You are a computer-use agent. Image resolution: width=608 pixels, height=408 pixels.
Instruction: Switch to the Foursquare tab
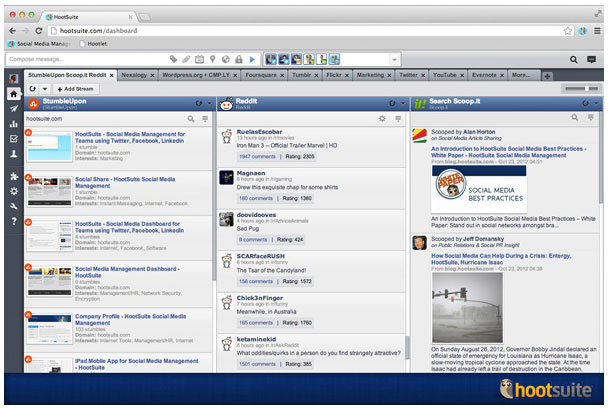pyautogui.click(x=261, y=75)
